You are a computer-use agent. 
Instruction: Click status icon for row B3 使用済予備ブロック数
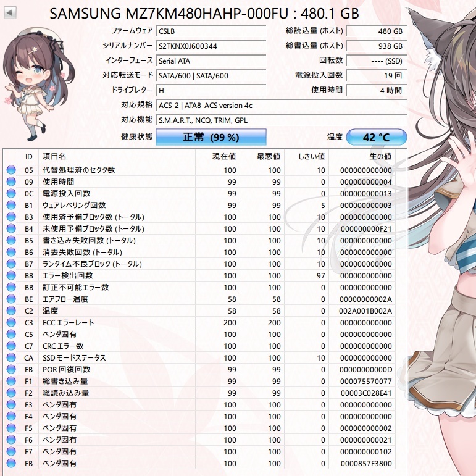(11, 217)
